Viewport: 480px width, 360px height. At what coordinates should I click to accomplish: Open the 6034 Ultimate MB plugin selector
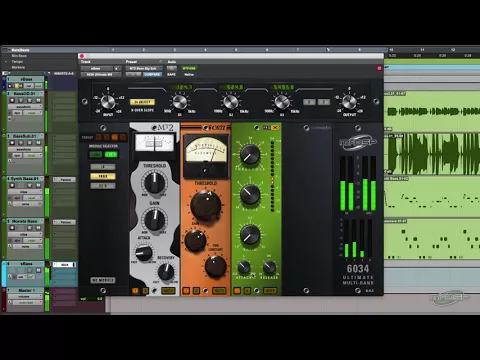tap(101, 74)
